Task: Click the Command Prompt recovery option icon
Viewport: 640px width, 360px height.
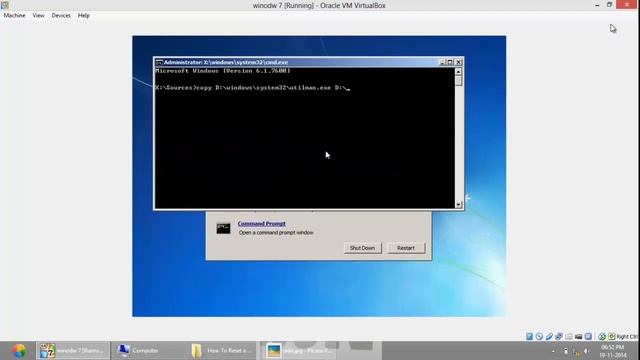Action: 223,228
